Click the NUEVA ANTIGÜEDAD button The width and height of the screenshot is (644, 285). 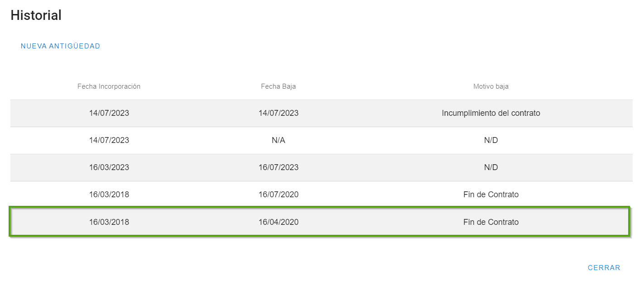click(60, 46)
